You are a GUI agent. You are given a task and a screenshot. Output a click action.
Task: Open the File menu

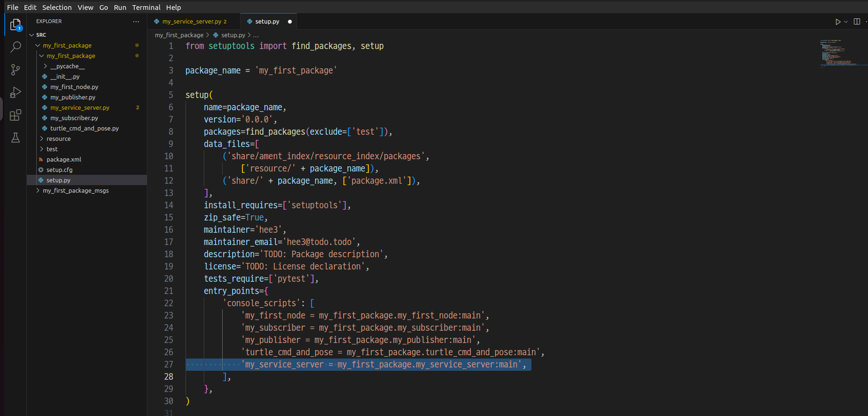coord(13,7)
